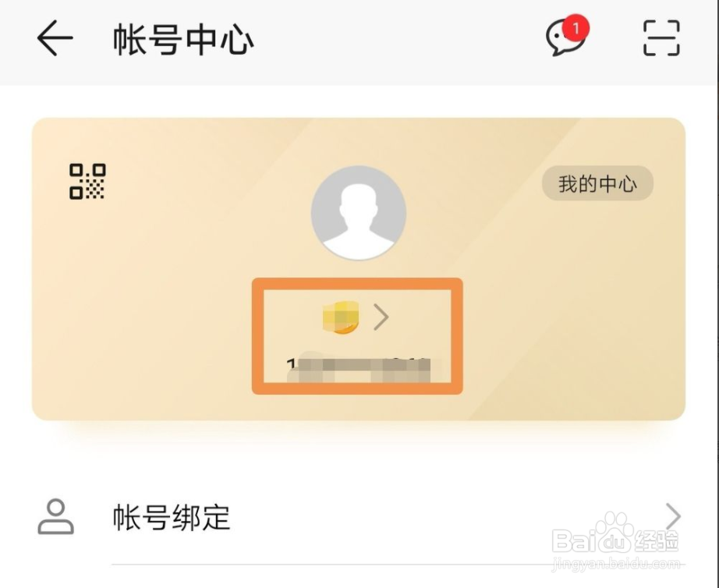Screen dimensions: 719x588
Task: Show my QR code on the card
Action: click(87, 182)
